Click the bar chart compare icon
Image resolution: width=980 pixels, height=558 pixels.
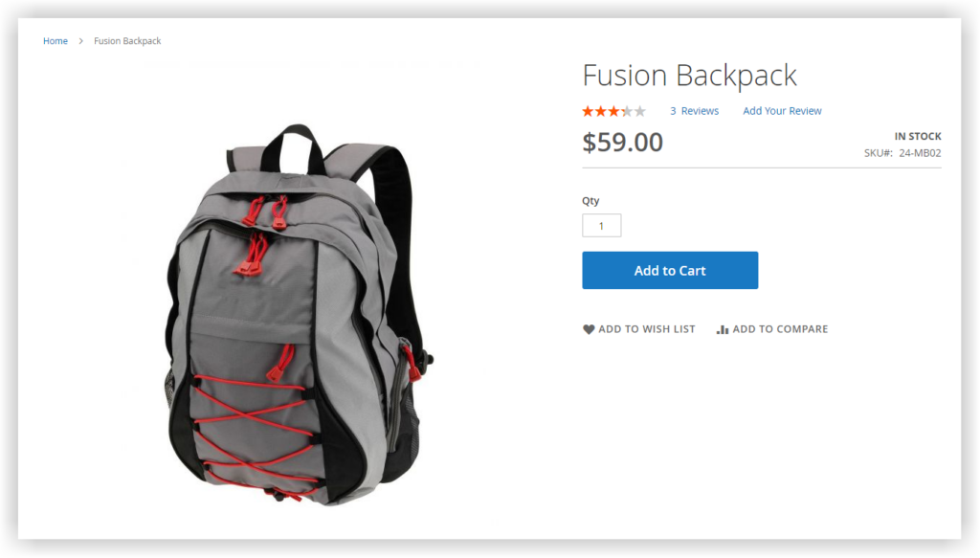(722, 329)
